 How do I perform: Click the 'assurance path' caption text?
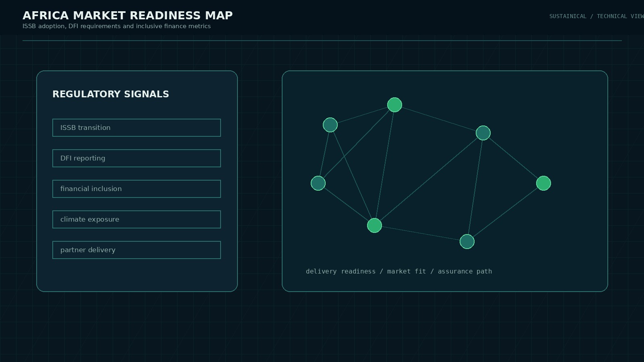coord(465,271)
